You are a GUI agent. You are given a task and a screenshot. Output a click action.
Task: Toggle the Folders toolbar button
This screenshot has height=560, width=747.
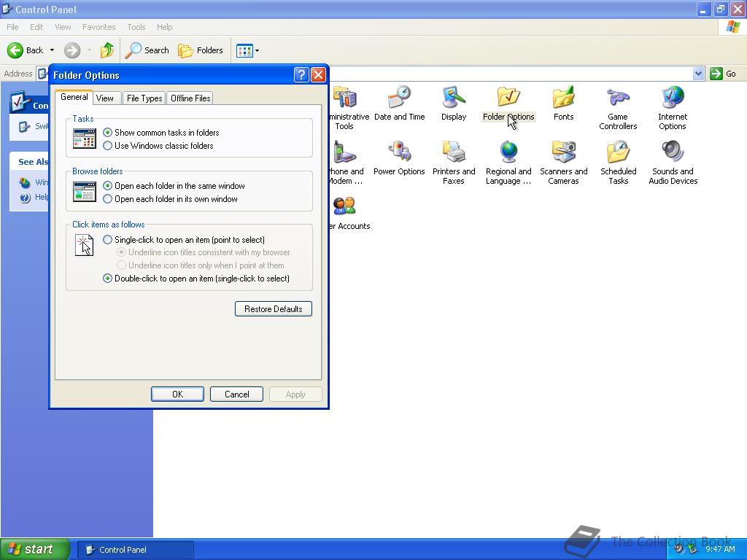tap(201, 50)
